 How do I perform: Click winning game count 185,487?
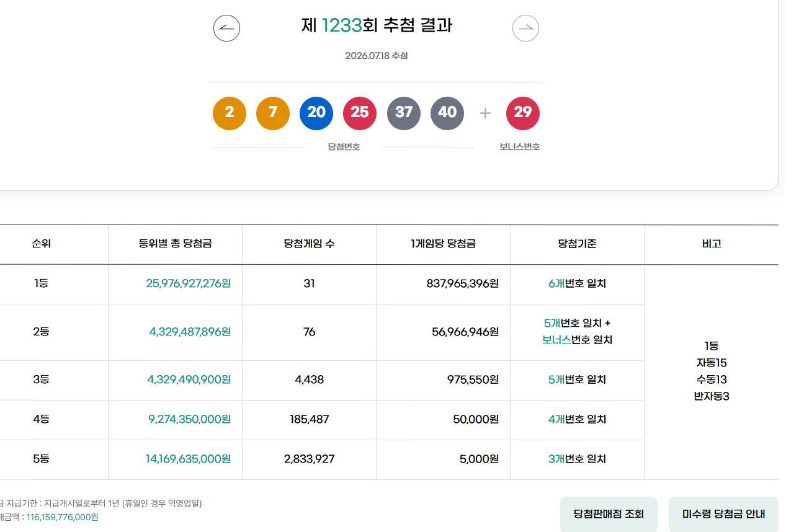point(309,419)
